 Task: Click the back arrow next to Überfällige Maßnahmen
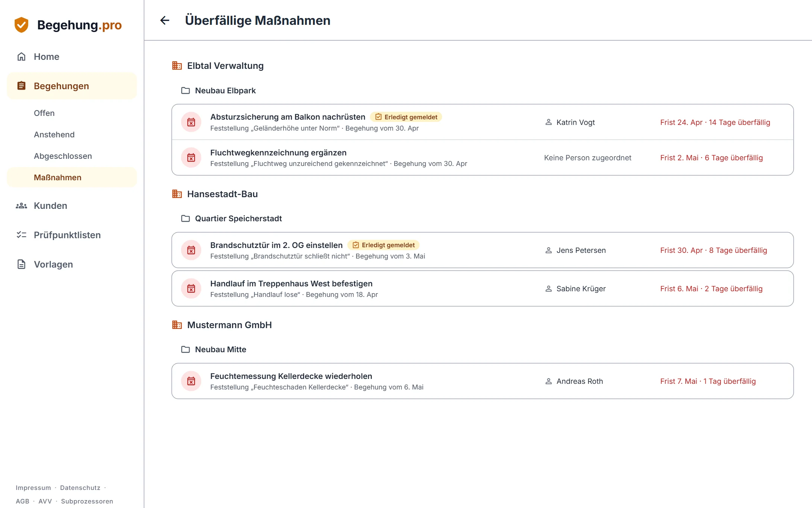click(165, 20)
